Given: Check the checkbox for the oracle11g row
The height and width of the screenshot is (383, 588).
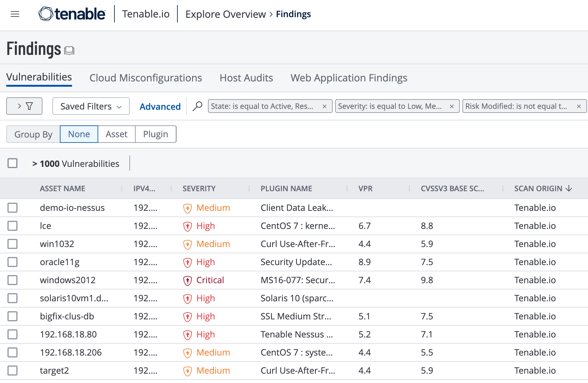Looking at the screenshot, I should [12, 262].
